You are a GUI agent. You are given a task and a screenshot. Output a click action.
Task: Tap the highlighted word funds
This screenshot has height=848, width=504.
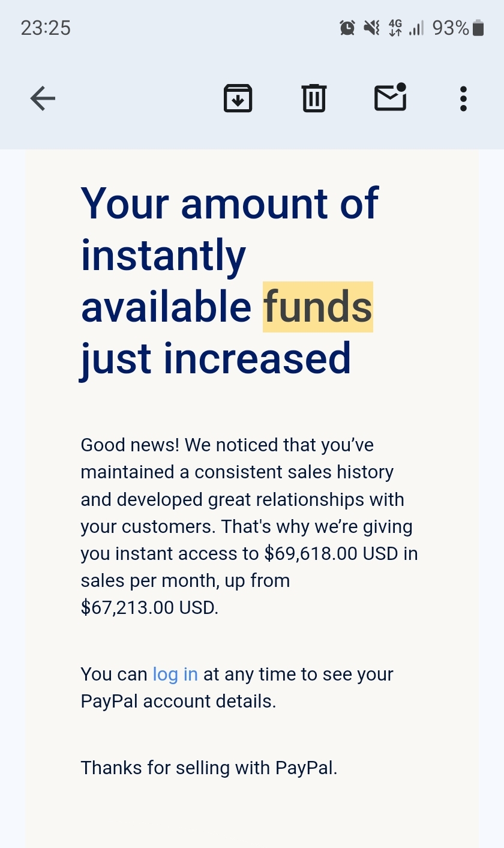[x=317, y=307]
